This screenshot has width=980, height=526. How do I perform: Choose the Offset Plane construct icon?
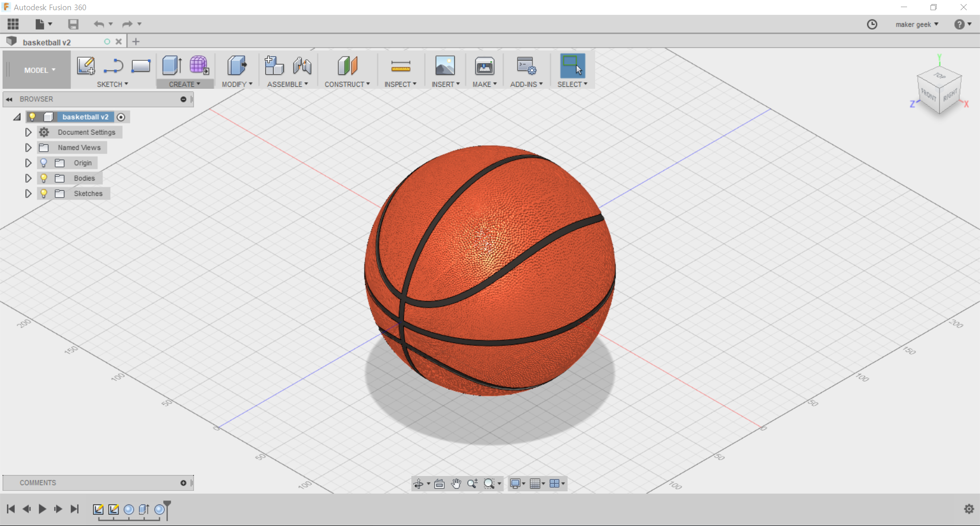click(348, 66)
